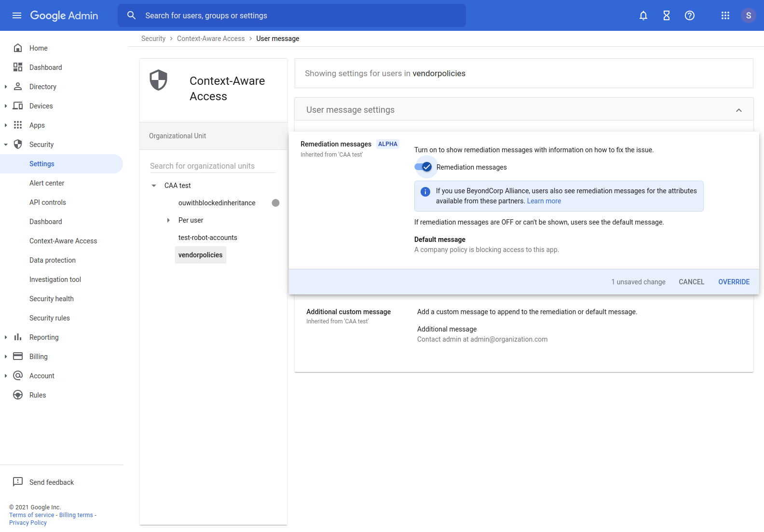This screenshot has height=532, width=764.
Task: Expand the Per user org unit
Action: click(168, 220)
